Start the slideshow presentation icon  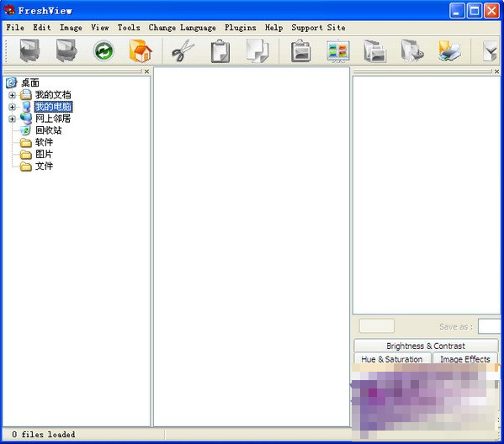click(338, 51)
